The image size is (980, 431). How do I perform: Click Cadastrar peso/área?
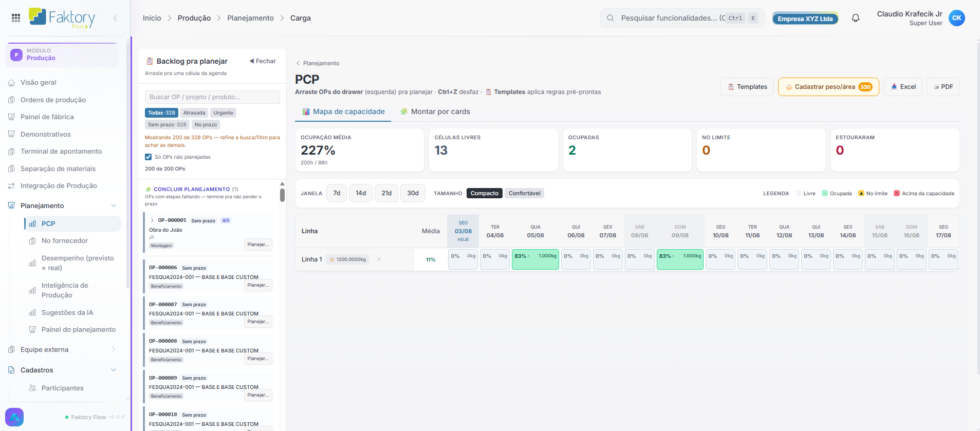pyautogui.click(x=828, y=87)
